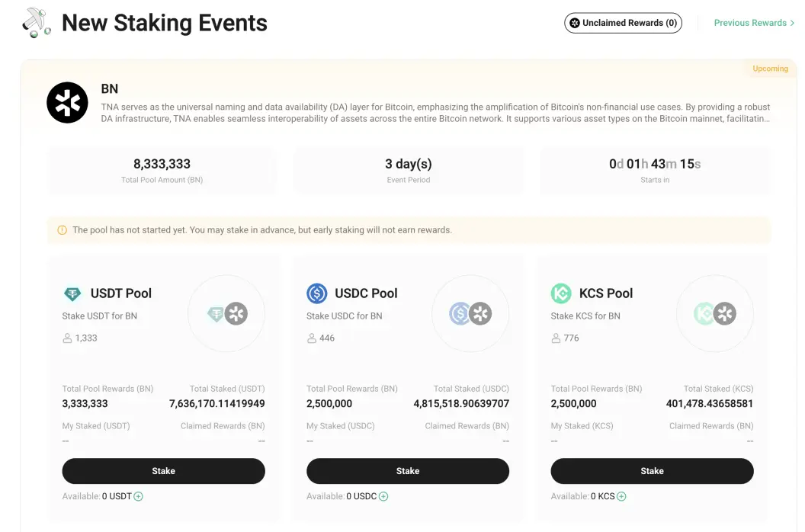This screenshot has width=805, height=532.
Task: Click the 401,478.43658581 total staked value
Action: click(710, 404)
